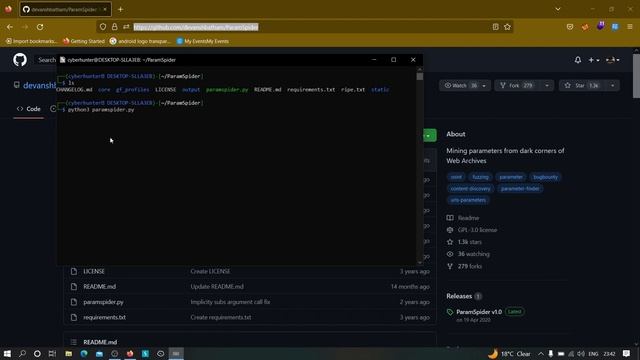Switch to the Code tab

29,109
